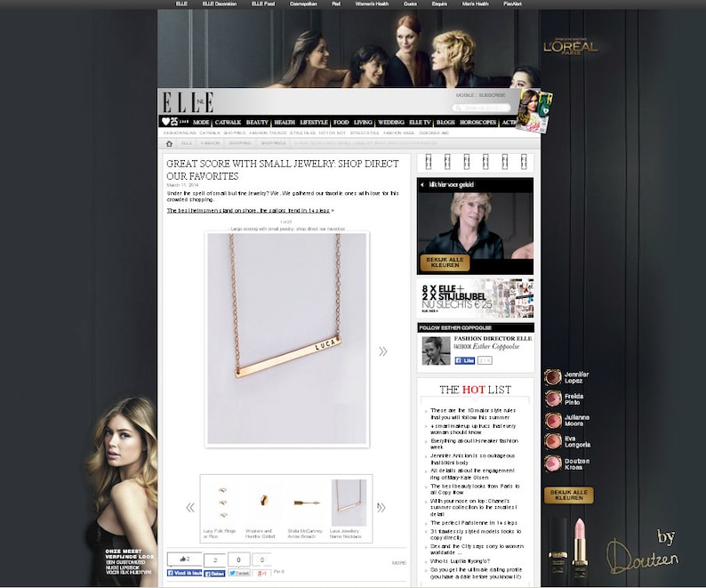Click the FASHION breadcrumb

tap(210, 143)
